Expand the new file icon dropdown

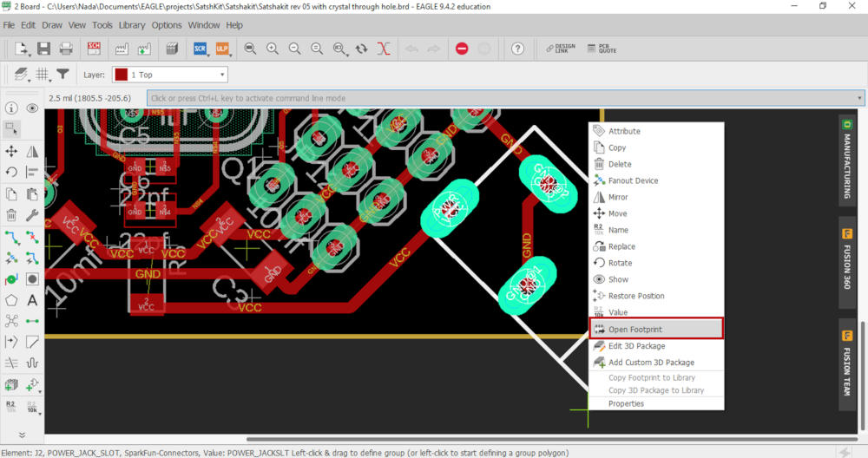pos(30,55)
